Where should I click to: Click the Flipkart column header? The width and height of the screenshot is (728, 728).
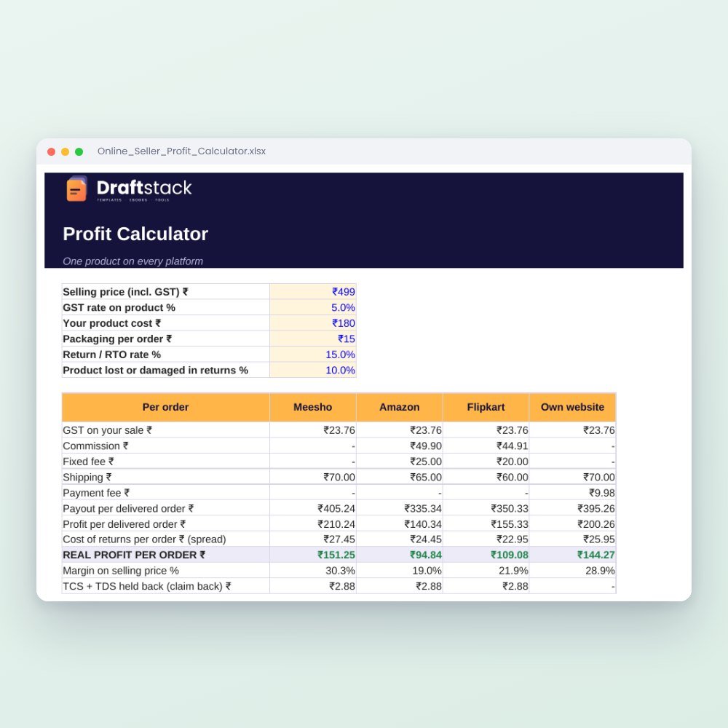[486, 407]
